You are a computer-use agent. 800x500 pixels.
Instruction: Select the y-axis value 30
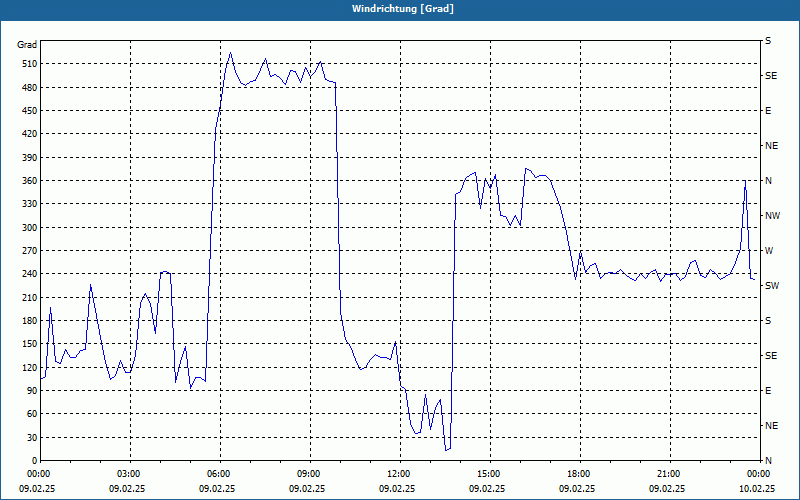coord(30,437)
